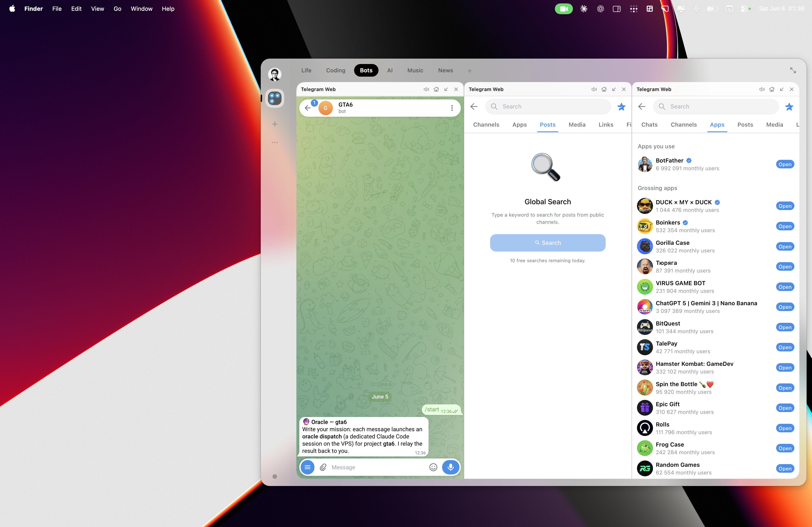Screen dimensions: 812x527
Task: Click the Random Games app icon
Action: 645,468
